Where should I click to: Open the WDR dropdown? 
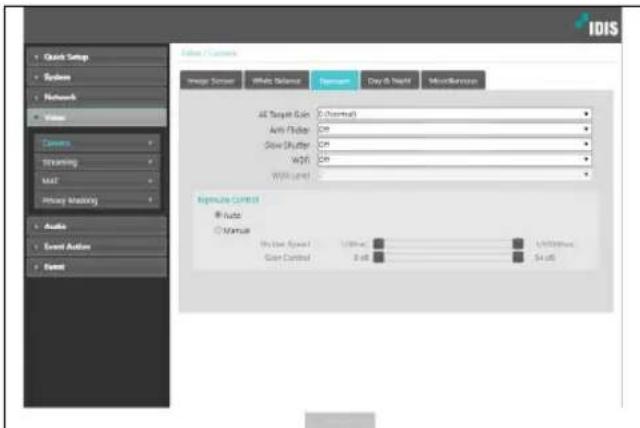point(454,160)
